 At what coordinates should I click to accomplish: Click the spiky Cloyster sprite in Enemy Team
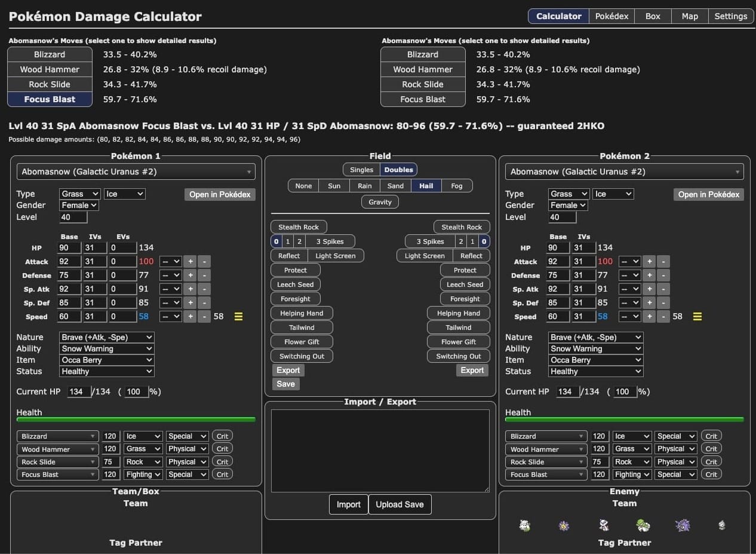pos(683,525)
